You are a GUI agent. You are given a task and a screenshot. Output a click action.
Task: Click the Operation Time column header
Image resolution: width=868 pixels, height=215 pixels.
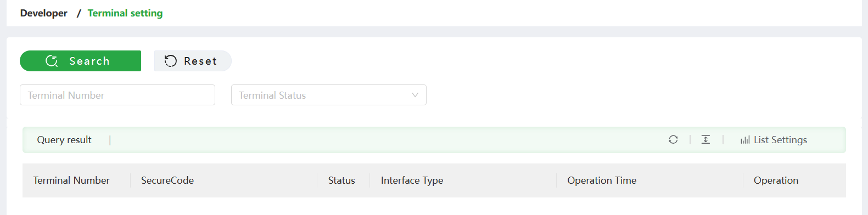(x=602, y=180)
